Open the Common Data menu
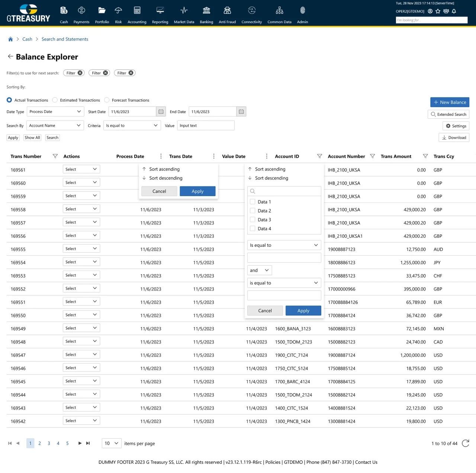 coord(279,15)
